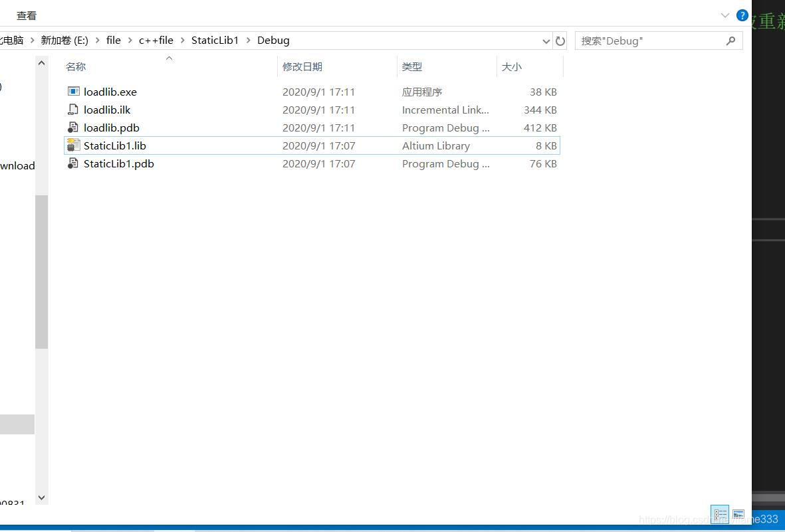Navigate to StaticLib1 folder in breadcrumb
The height and width of the screenshot is (532, 785).
coord(215,41)
